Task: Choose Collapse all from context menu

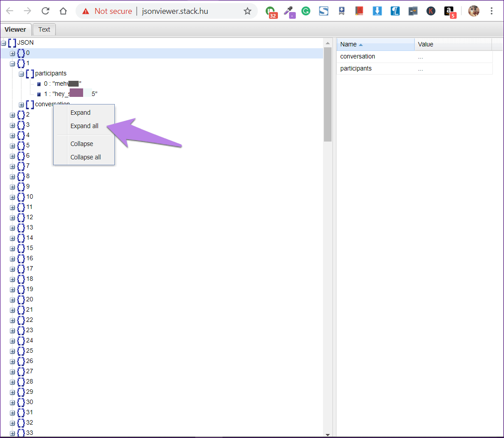Action: click(85, 157)
